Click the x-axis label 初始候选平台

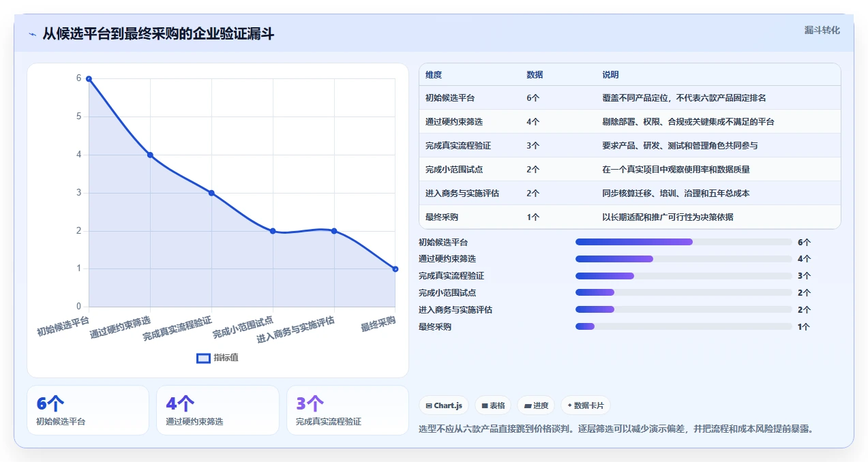63,326
